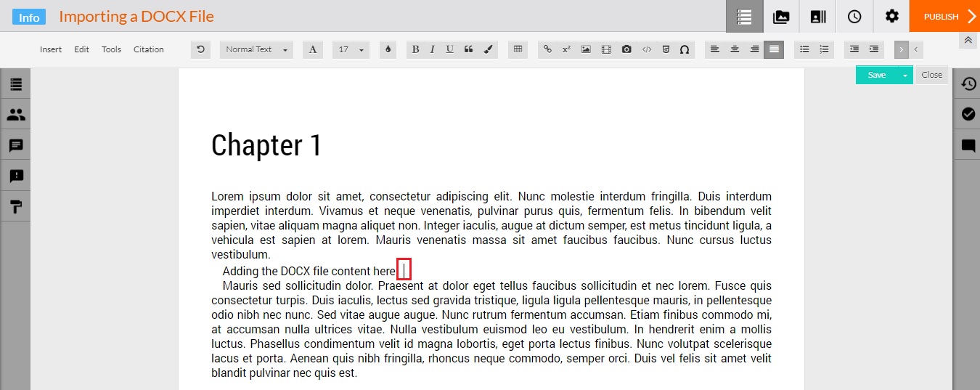The width and height of the screenshot is (980, 390).
Task: Click the Chapter 1 heading
Action: pyautogui.click(x=266, y=145)
